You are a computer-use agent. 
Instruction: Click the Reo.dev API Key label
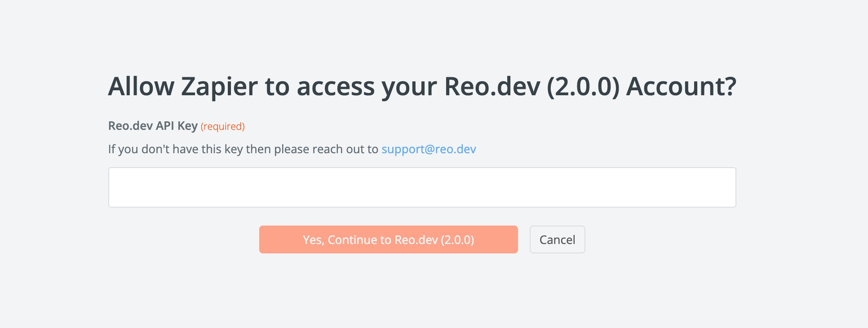[153, 126]
